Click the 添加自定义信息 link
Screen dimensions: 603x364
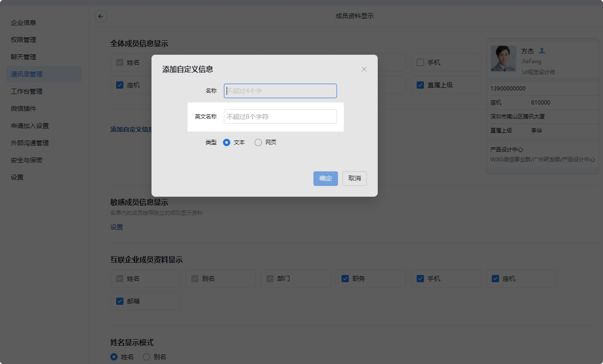click(x=131, y=130)
